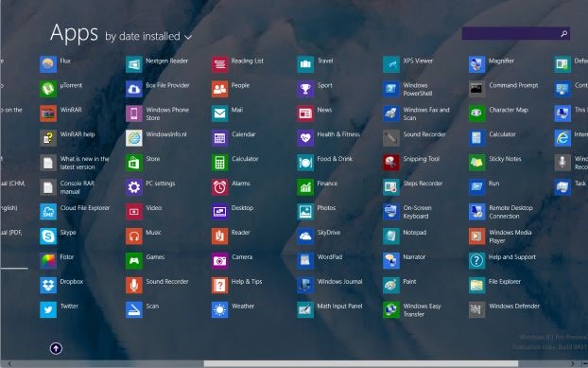The width and height of the screenshot is (588, 368).
Task: Launch Windows PowerShell
Action: (391, 89)
